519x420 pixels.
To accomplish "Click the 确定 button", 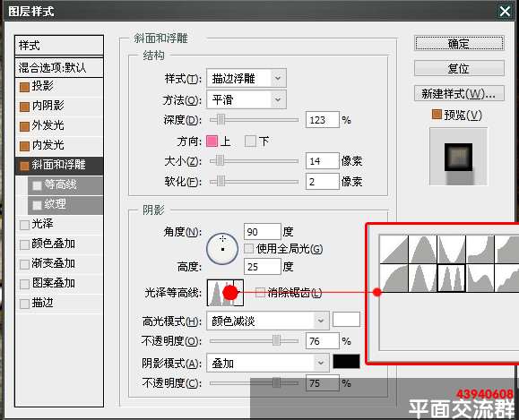I will point(459,43).
